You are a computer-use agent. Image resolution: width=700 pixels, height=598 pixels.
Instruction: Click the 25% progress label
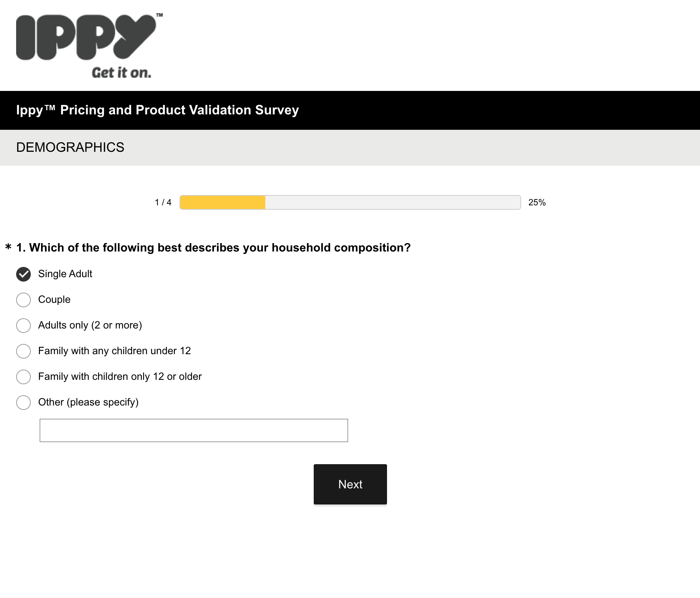point(537,202)
